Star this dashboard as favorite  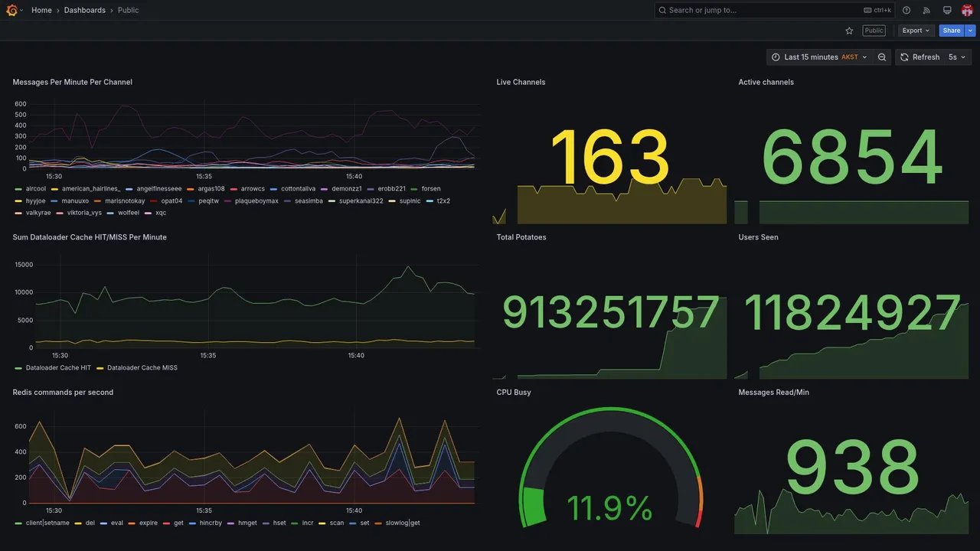[x=849, y=31]
